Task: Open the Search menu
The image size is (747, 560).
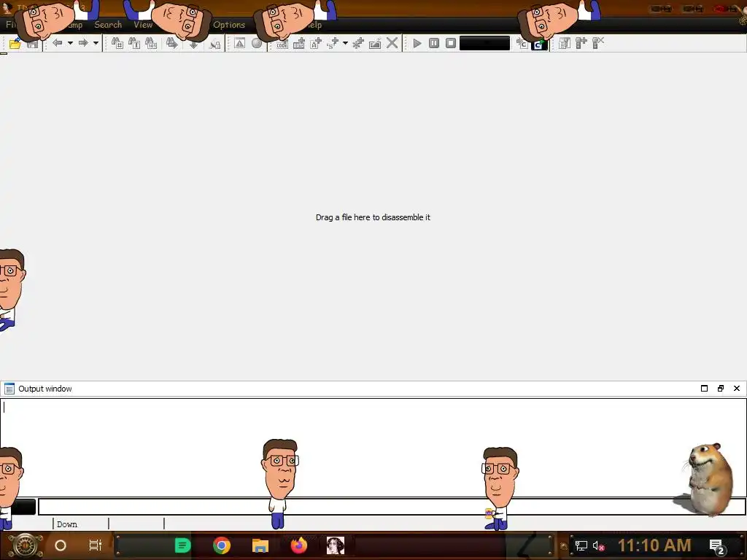Action: (x=108, y=25)
